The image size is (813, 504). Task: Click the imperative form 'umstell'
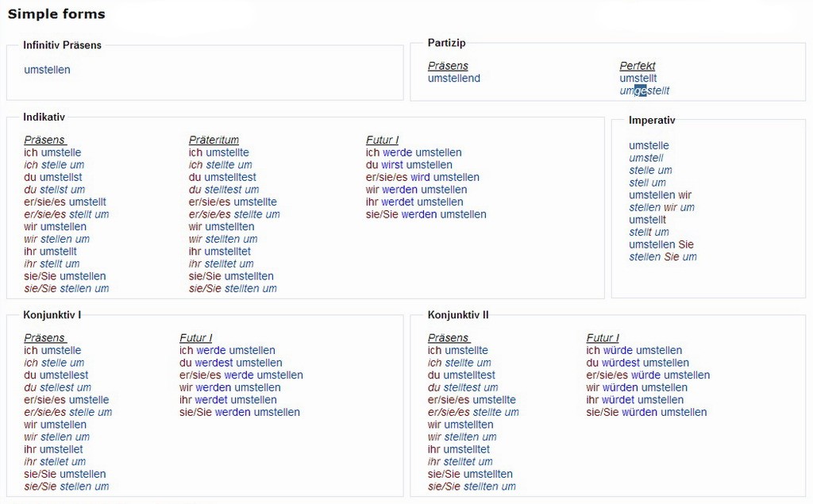pos(645,158)
